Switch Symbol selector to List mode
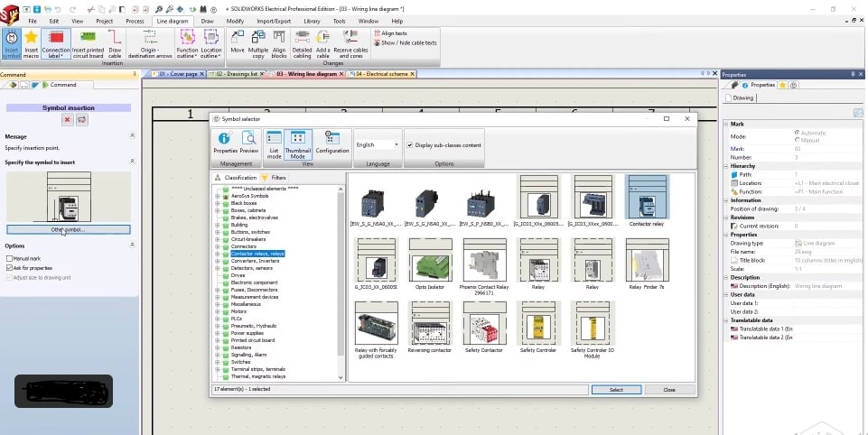Image resolution: width=868 pixels, height=435 pixels. (274, 143)
